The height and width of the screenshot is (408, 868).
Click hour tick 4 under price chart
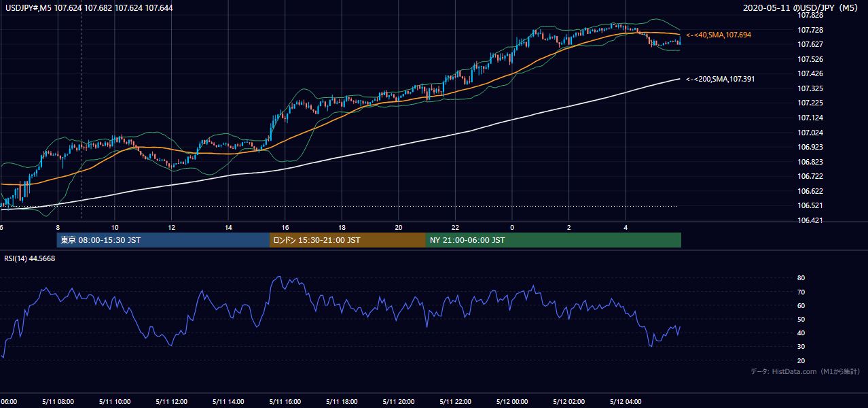click(x=626, y=228)
